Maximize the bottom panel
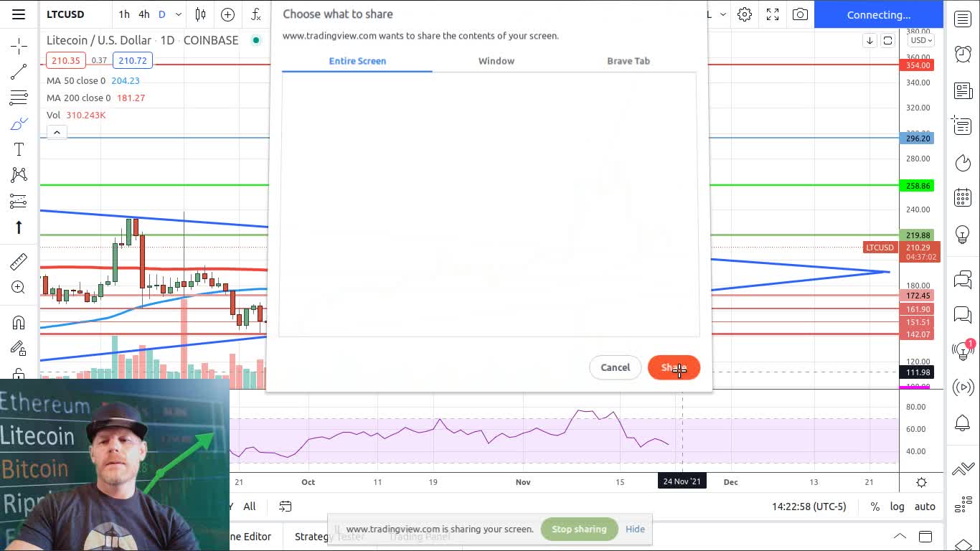 (925, 537)
